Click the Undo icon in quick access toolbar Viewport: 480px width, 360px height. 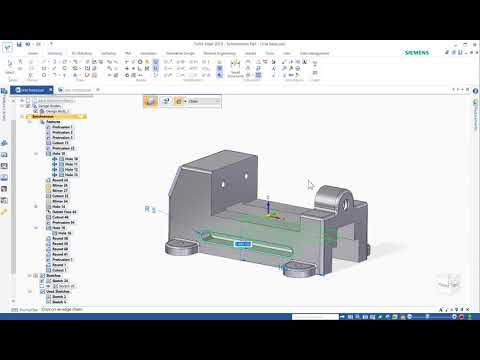[28, 44]
